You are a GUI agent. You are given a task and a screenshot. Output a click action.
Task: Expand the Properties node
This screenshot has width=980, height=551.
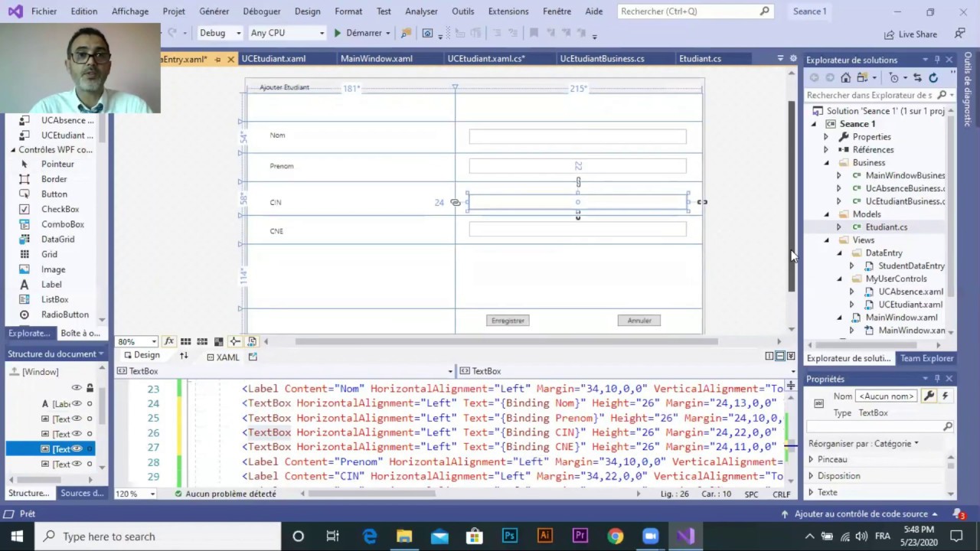(826, 137)
